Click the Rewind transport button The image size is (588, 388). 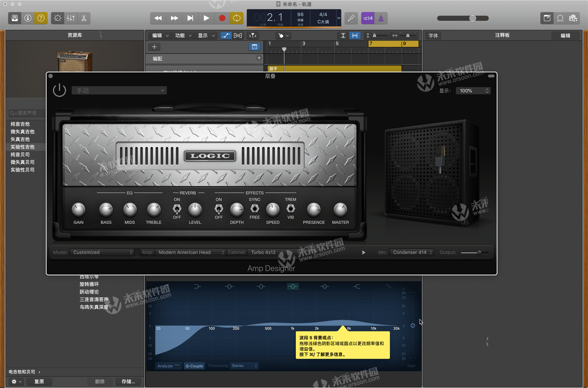[158, 18]
